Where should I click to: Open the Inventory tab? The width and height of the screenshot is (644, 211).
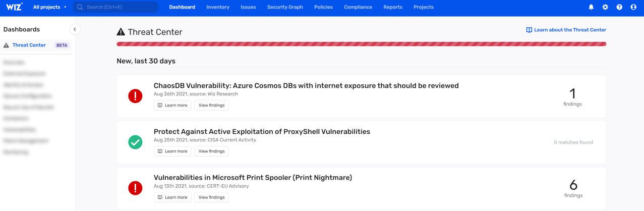218,7
